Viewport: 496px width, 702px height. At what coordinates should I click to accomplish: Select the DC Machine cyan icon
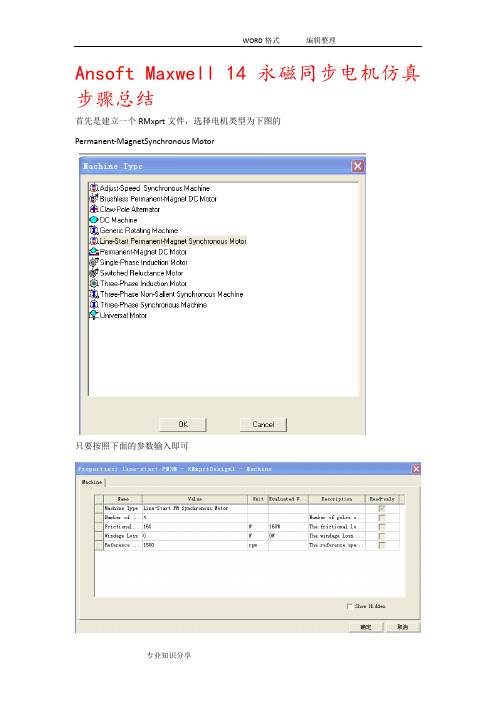pyautogui.click(x=94, y=220)
